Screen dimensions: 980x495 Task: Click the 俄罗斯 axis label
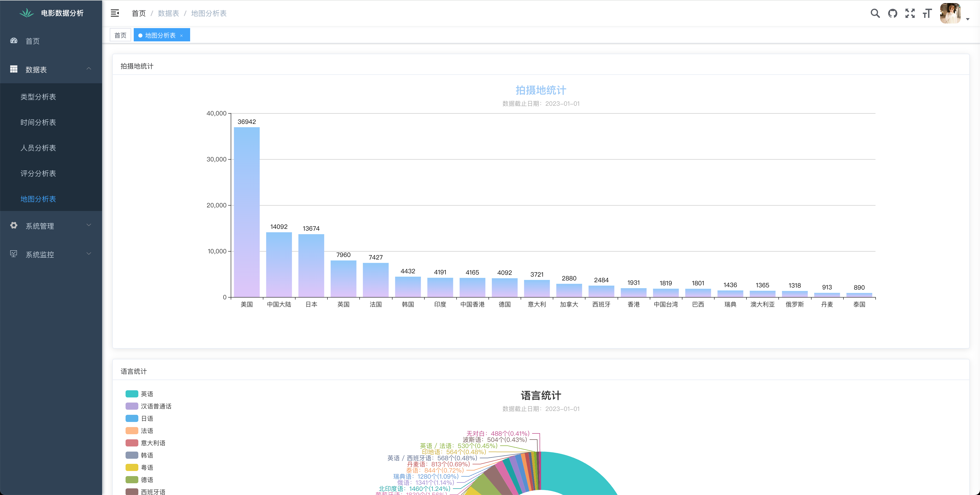[794, 304]
